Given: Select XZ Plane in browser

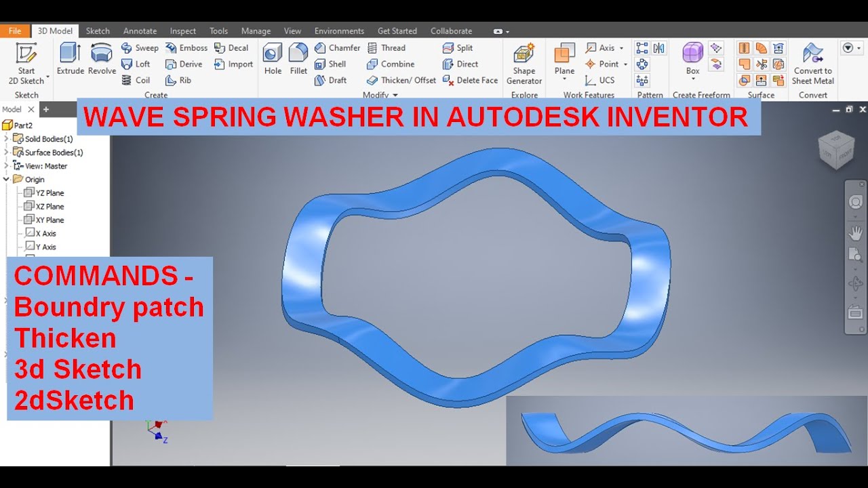Looking at the screenshot, I should [x=44, y=207].
